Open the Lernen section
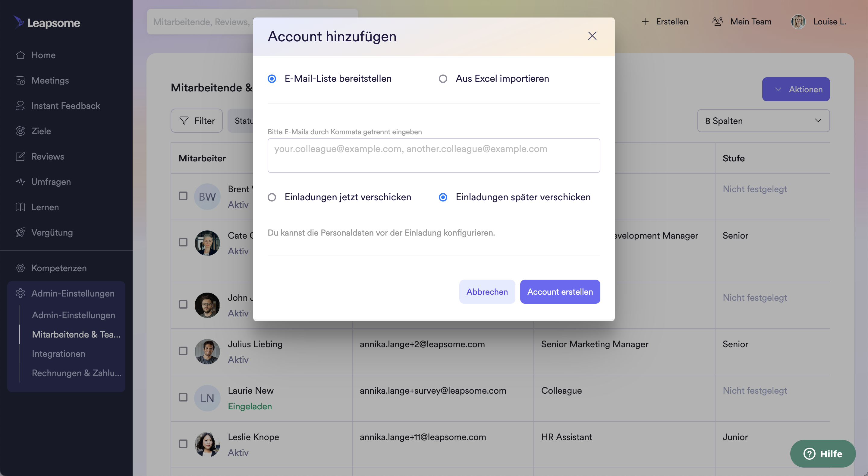This screenshot has width=868, height=476. (x=45, y=207)
